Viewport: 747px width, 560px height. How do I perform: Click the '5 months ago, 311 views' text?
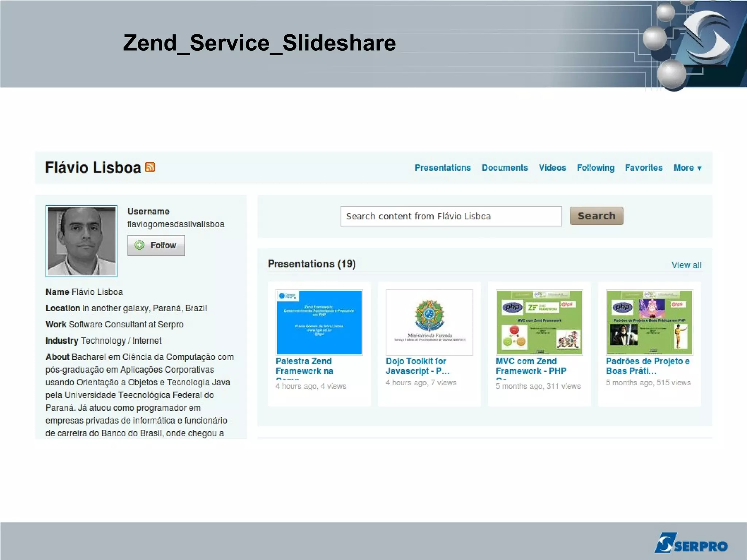[x=538, y=386]
